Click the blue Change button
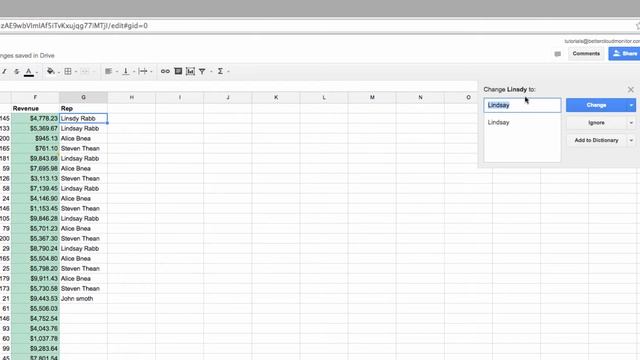Viewport: 640px width, 360px height. 596,105
